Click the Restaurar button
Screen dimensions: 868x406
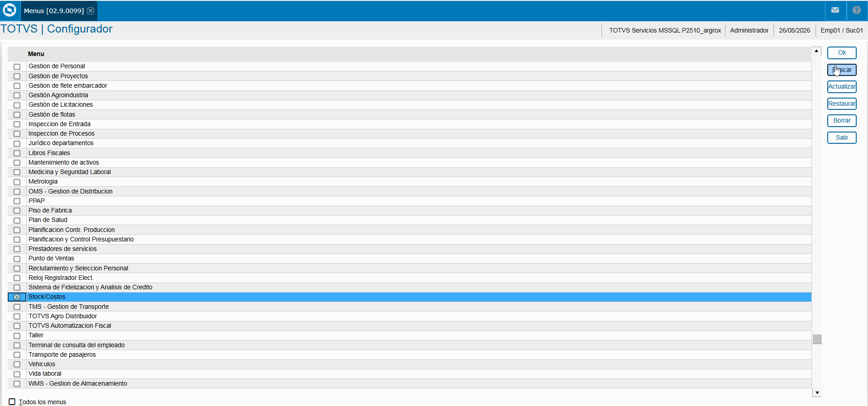pos(842,104)
